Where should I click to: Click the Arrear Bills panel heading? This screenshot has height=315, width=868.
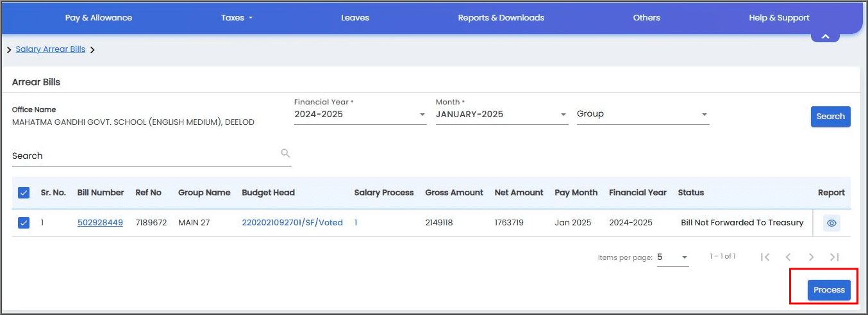pyautogui.click(x=37, y=82)
